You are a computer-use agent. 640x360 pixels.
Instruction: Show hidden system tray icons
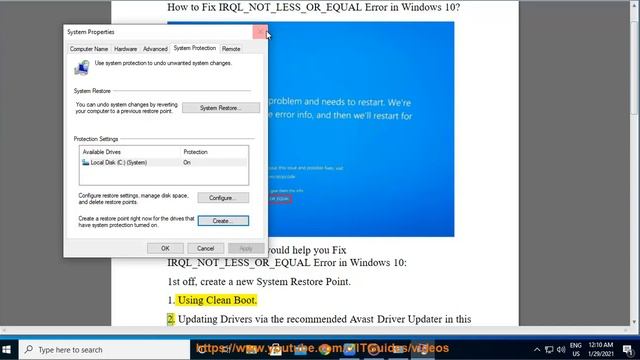coord(537,349)
